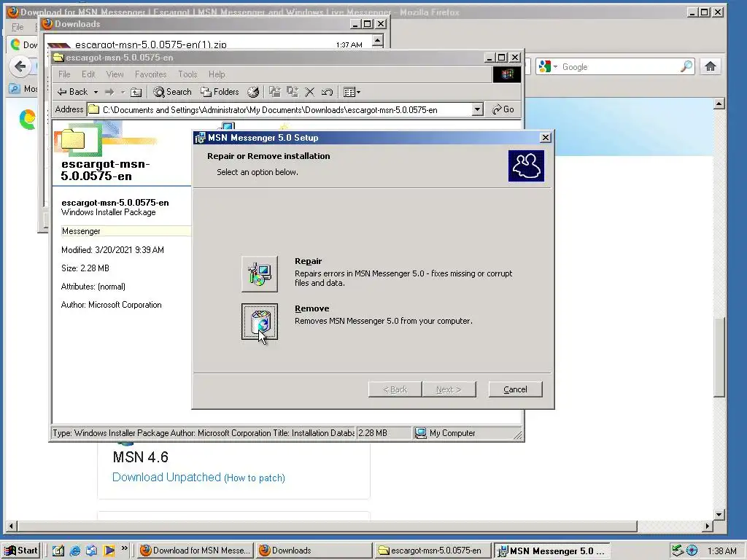The height and width of the screenshot is (560, 747).
Task: Click escargot-msn-5.0.0575-en(1).zip in Downloads window
Action: [150, 44]
